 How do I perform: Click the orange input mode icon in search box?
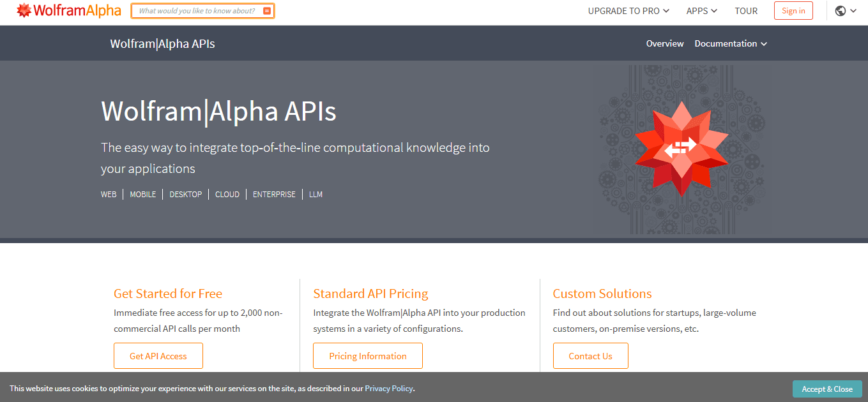(x=267, y=11)
